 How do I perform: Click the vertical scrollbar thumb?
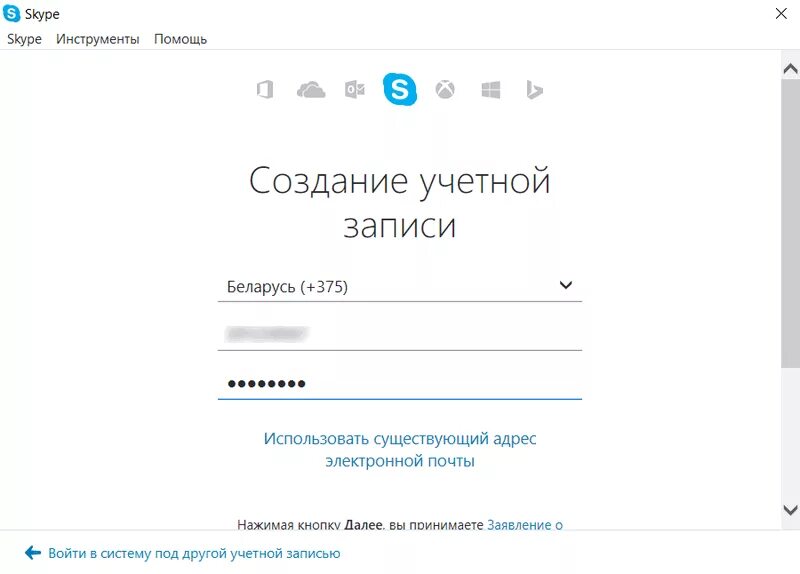tap(790, 223)
